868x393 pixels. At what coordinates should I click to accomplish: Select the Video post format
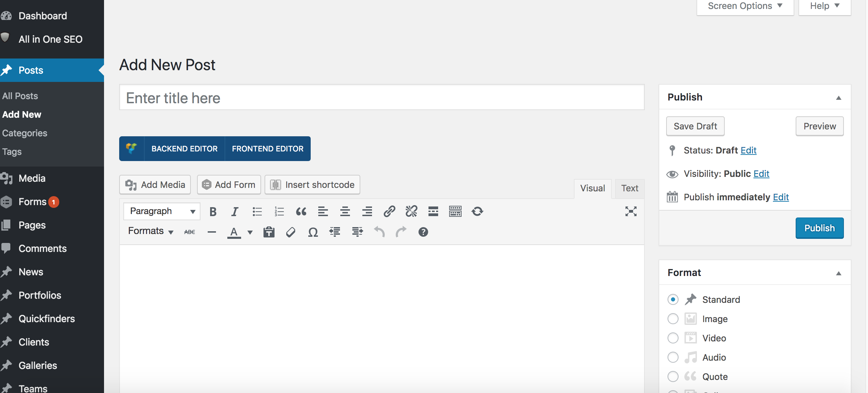tap(673, 337)
